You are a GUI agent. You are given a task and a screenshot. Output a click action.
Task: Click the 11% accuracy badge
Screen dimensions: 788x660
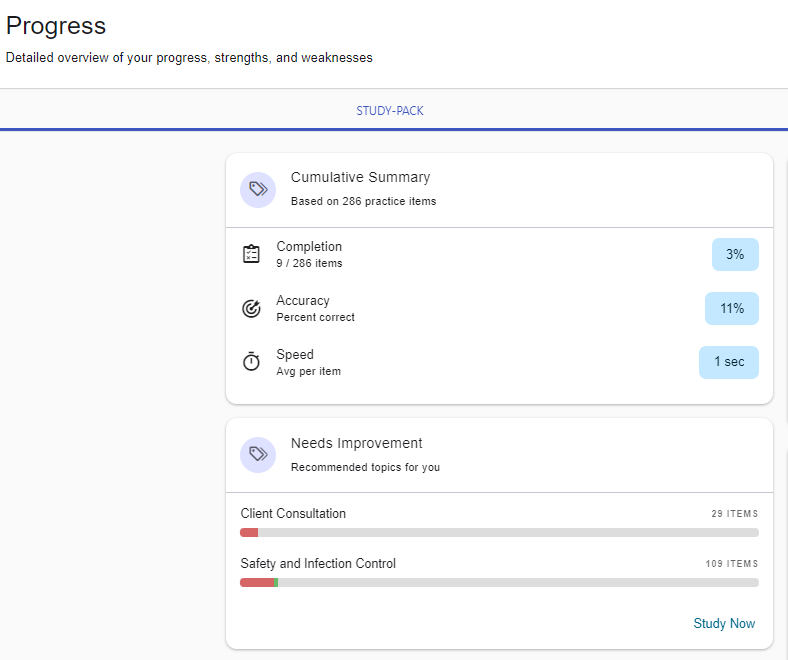[x=732, y=309]
